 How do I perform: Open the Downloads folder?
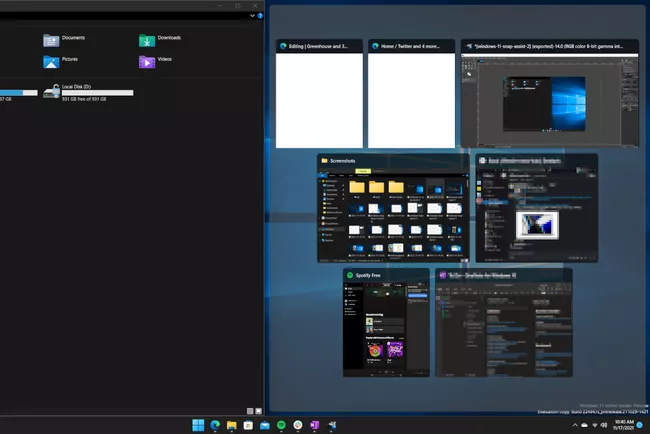click(x=160, y=40)
